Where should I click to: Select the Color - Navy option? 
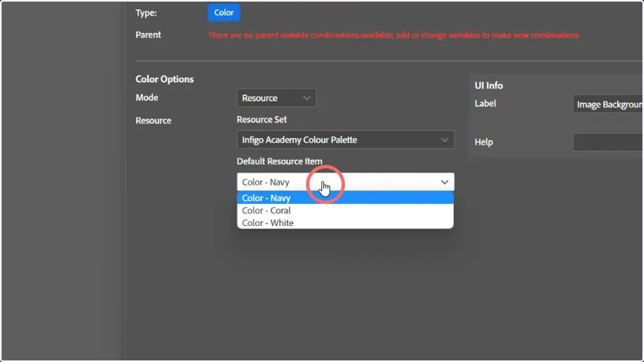[346, 198]
